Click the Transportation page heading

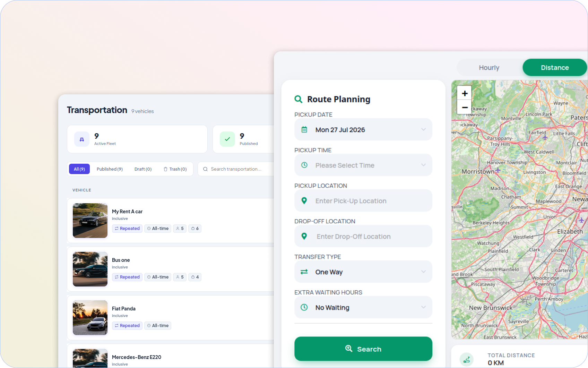(x=97, y=110)
